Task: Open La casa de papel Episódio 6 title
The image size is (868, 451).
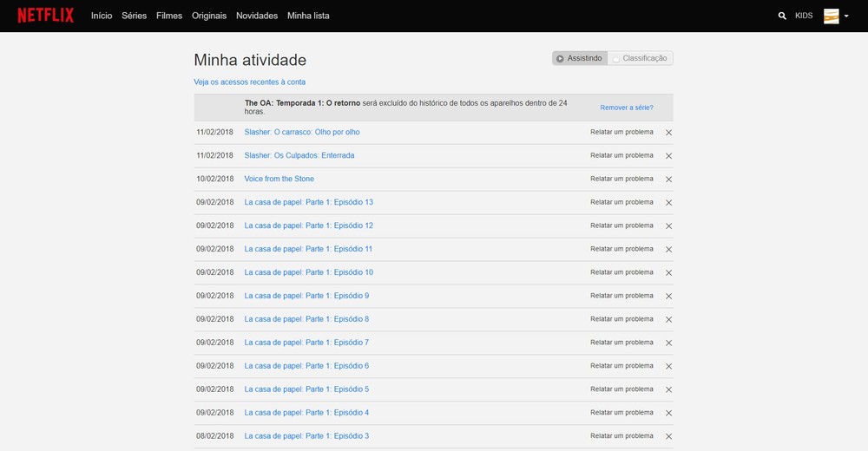Action: [306, 366]
